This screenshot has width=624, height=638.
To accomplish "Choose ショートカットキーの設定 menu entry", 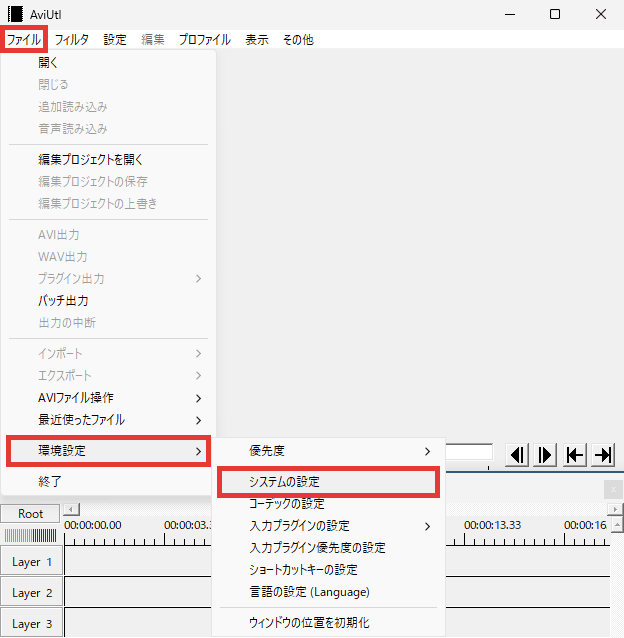I will pos(303,570).
